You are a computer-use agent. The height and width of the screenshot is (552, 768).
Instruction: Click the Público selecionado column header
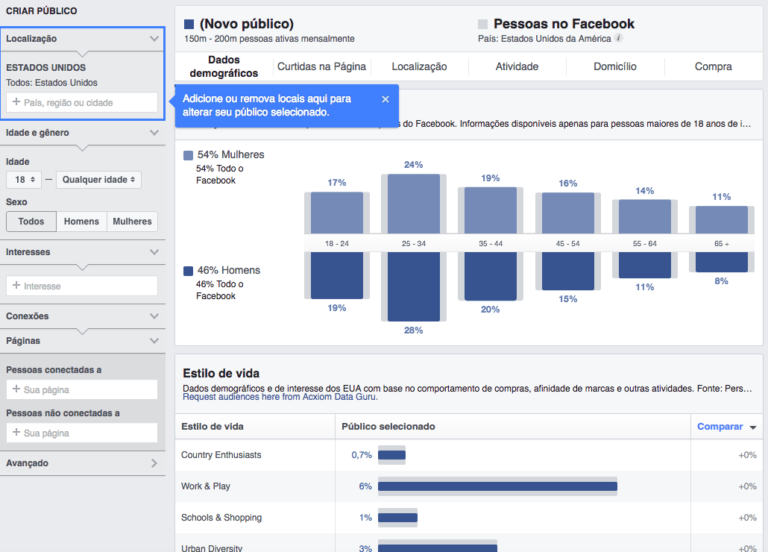tap(388, 427)
